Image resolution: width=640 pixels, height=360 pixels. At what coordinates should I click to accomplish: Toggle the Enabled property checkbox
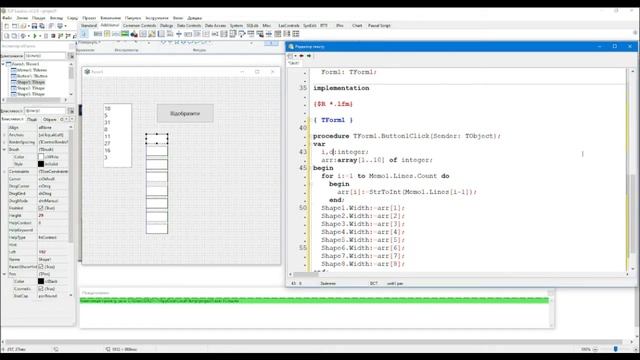click(x=41, y=208)
